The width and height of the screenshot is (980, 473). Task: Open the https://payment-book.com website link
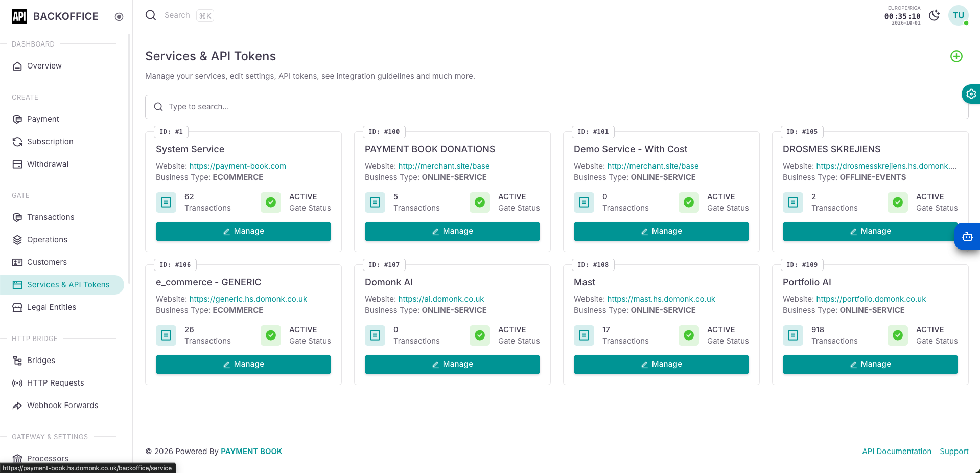click(x=238, y=166)
